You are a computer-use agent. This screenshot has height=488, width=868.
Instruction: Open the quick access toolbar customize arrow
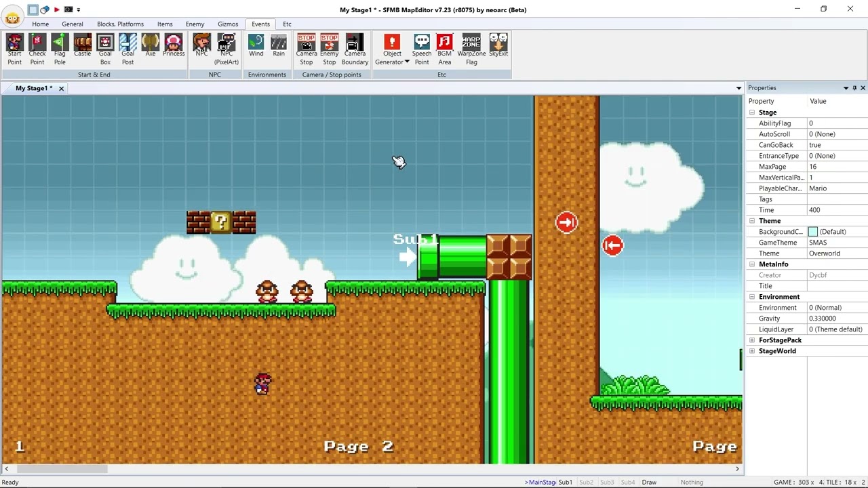point(79,9)
